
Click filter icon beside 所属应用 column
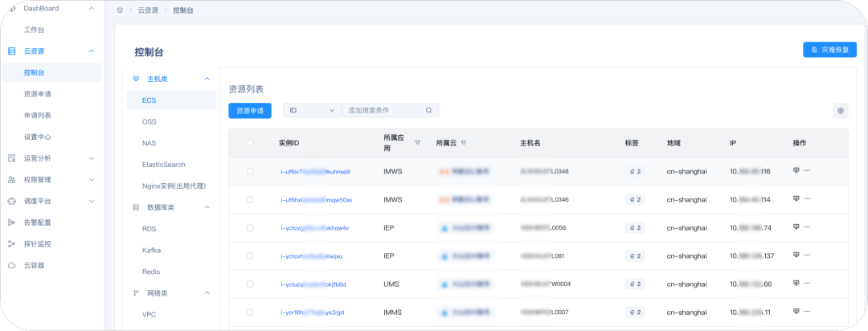[417, 143]
